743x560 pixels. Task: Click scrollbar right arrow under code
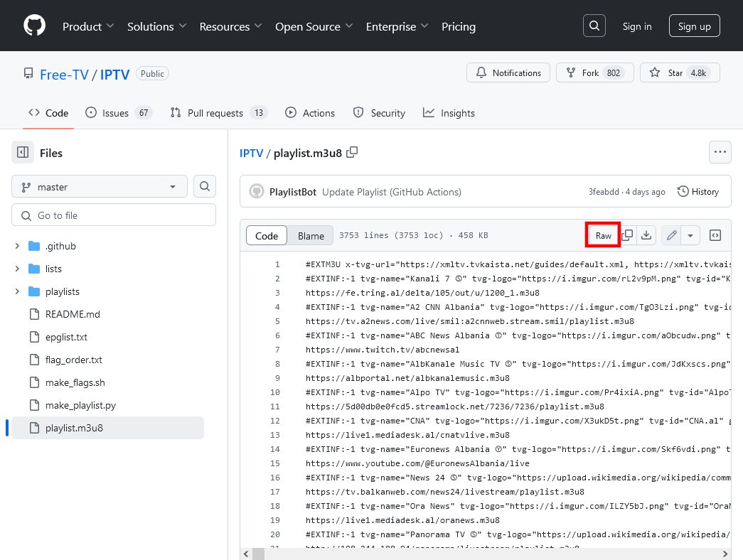[x=725, y=554]
